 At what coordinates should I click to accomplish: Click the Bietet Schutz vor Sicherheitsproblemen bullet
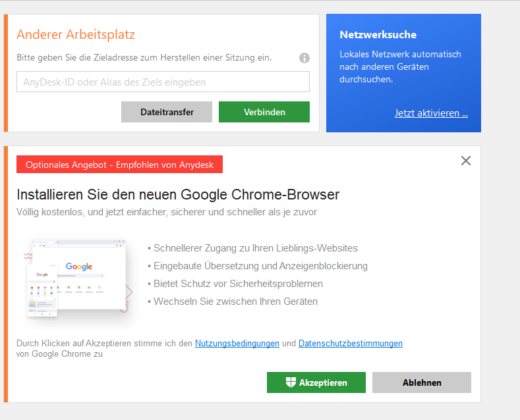point(235,284)
